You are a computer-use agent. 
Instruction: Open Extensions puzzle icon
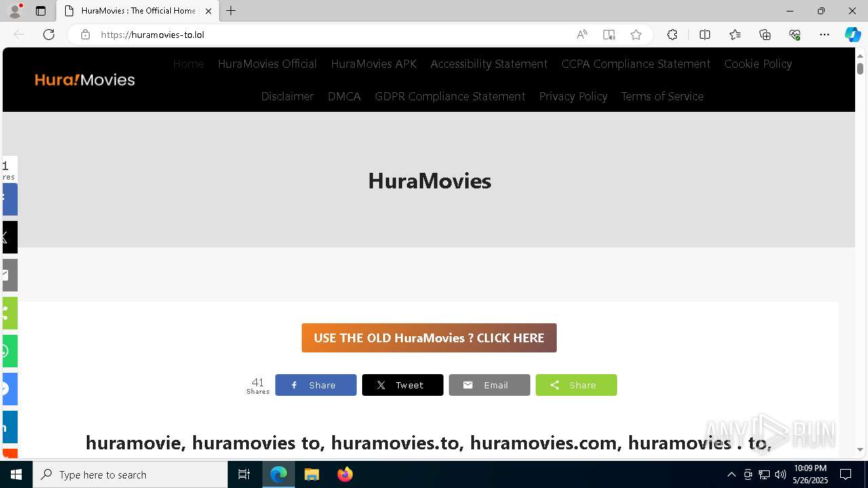point(672,35)
